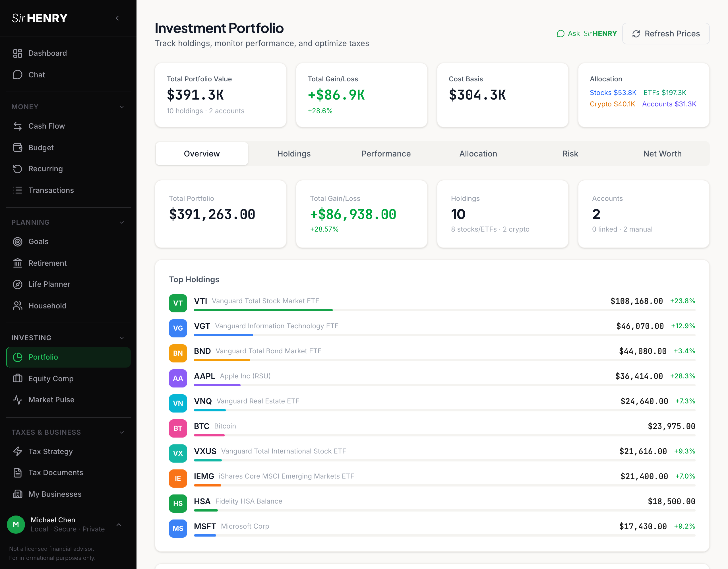The height and width of the screenshot is (569, 728).
Task: Click the green M user avatar
Action: click(x=16, y=524)
